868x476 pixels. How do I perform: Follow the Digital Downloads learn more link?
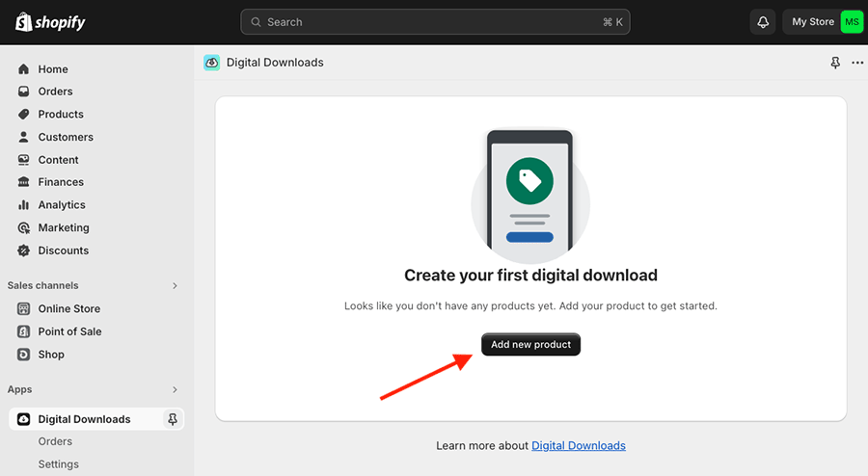(579, 445)
